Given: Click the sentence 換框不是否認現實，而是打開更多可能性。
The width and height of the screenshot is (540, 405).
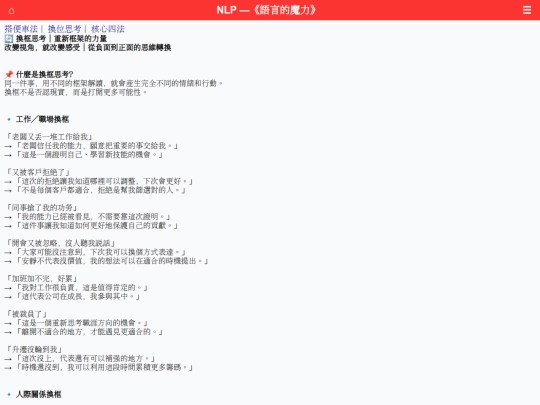Looking at the screenshot, I should (x=76, y=92).
